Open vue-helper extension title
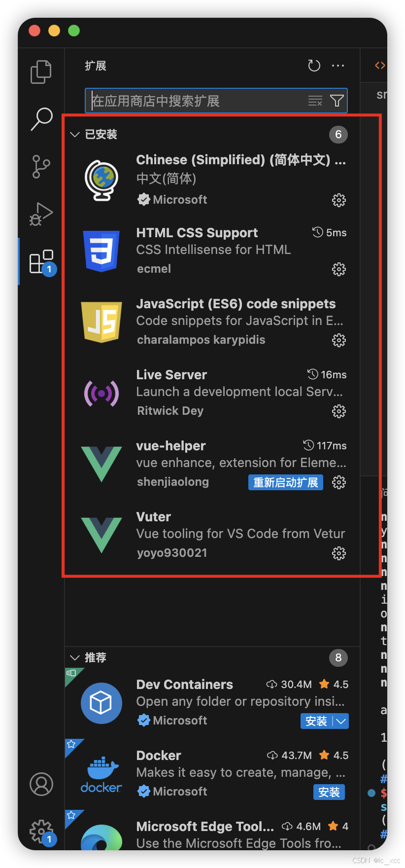This screenshot has width=405, height=868. 171,446
